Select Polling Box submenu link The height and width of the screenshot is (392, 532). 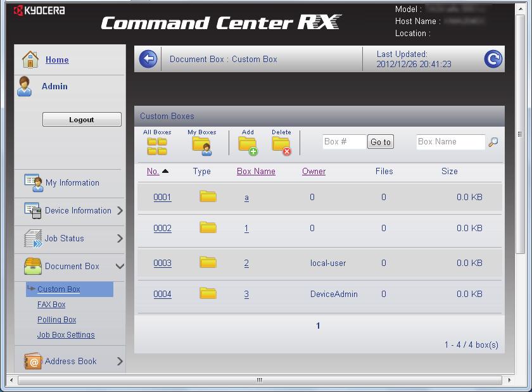coord(56,320)
